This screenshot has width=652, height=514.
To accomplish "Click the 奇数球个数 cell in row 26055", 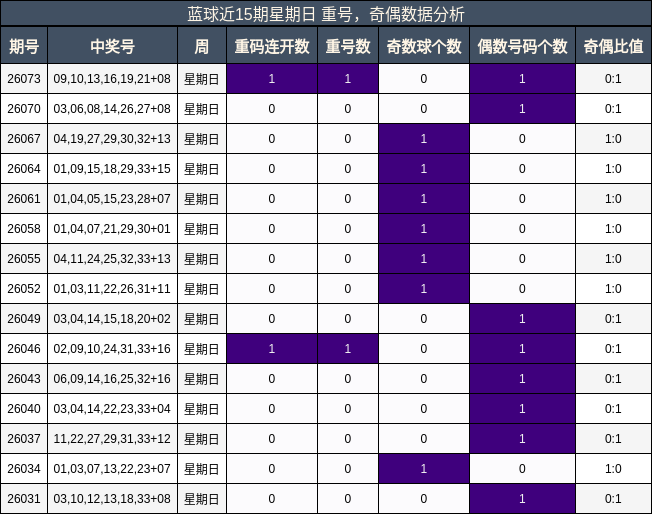I will pyautogui.click(x=424, y=258).
